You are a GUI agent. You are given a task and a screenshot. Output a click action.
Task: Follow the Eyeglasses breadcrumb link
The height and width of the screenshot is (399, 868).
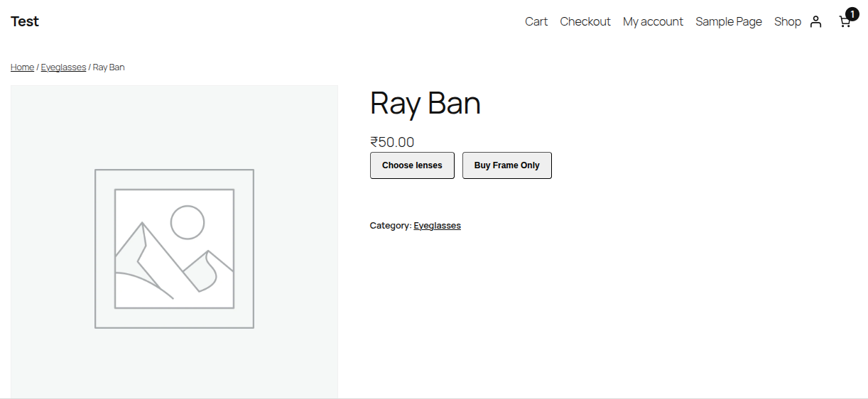[x=63, y=67]
